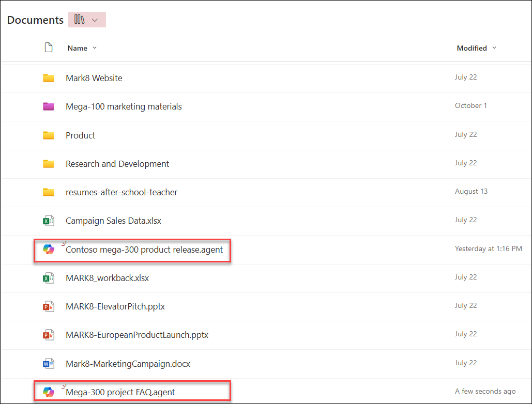
Task: Open the Name column sort dropdown
Action: click(94, 48)
